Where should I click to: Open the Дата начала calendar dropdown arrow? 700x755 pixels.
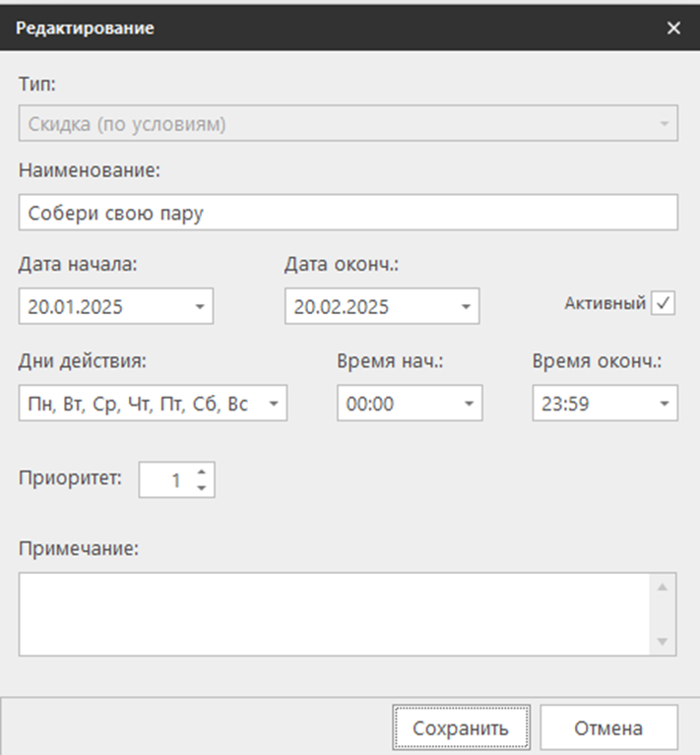click(x=199, y=306)
